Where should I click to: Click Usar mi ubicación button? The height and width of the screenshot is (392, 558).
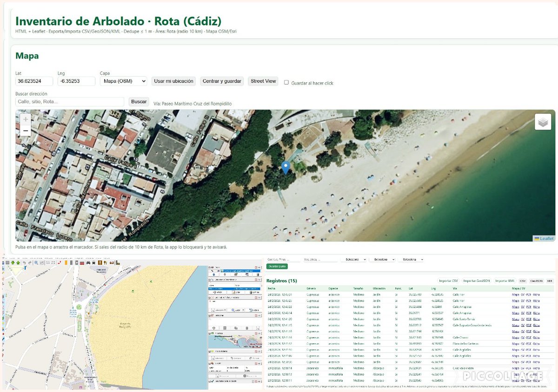pos(173,81)
